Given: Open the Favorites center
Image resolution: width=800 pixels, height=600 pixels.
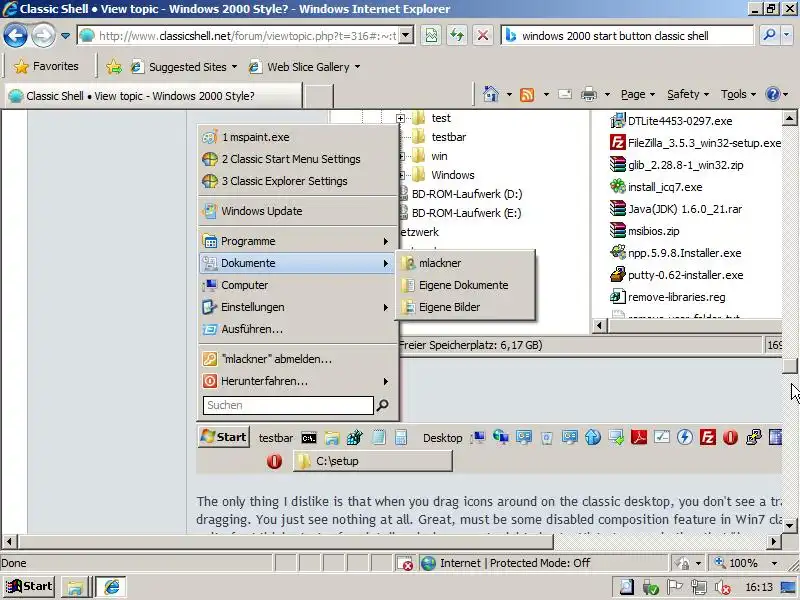Looking at the screenshot, I should [x=46, y=66].
